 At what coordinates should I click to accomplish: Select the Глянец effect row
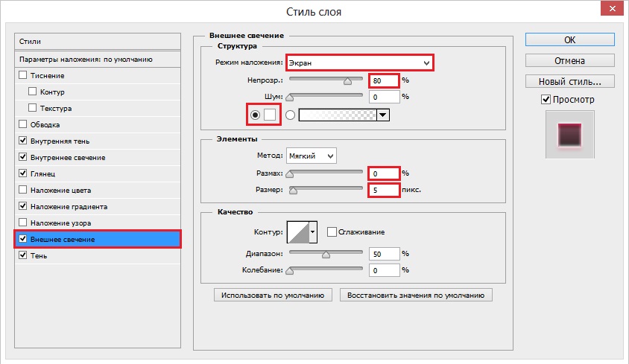coord(98,173)
